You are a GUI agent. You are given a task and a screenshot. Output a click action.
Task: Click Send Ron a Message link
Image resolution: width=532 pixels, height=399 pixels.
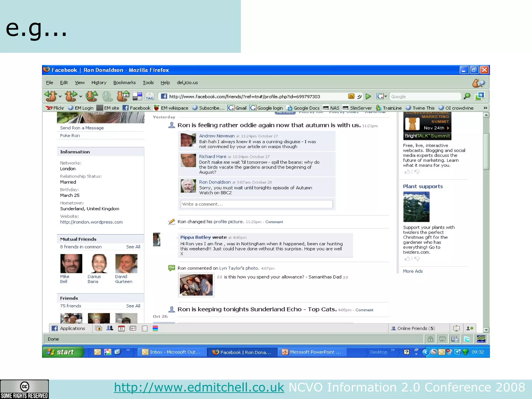point(82,128)
